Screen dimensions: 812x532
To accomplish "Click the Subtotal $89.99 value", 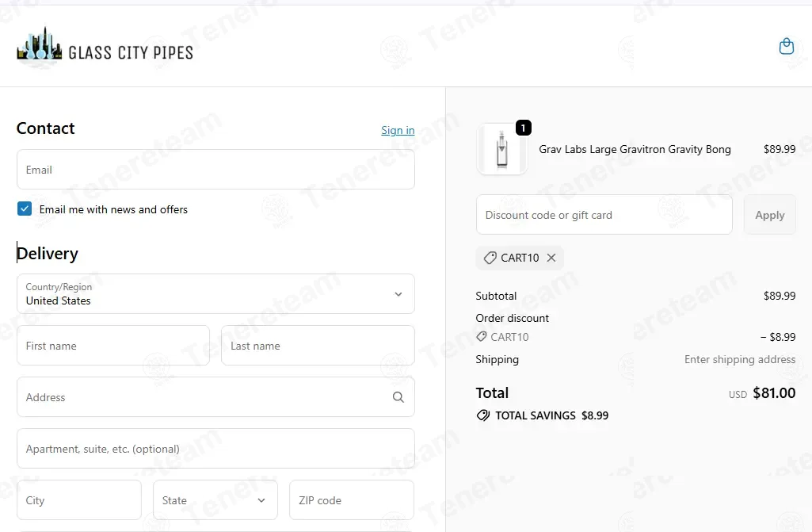I will 780,296.
